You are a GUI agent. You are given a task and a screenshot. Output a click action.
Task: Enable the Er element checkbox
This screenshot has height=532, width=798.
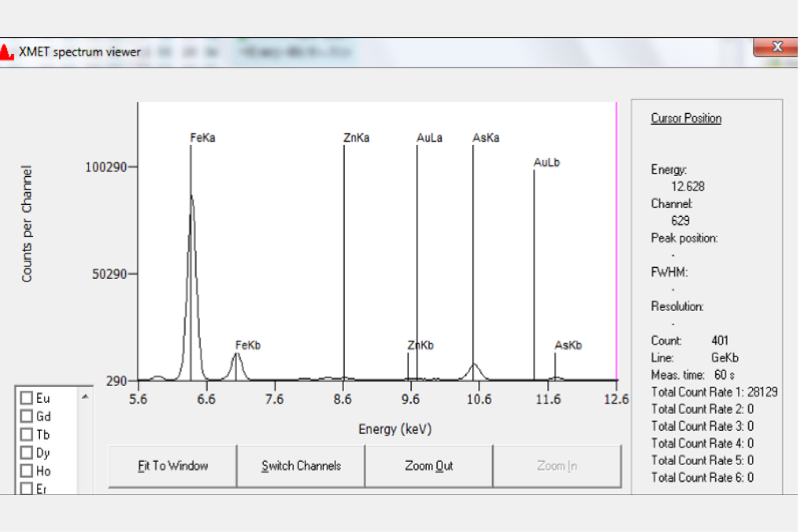click(27, 489)
